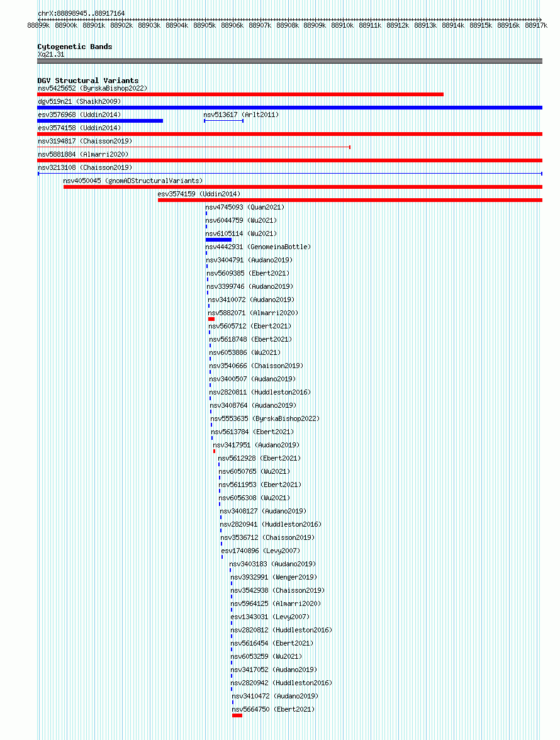Select nsv5605712 (Ebert2021) variant
This screenshot has height=740, width=560.
[250, 326]
